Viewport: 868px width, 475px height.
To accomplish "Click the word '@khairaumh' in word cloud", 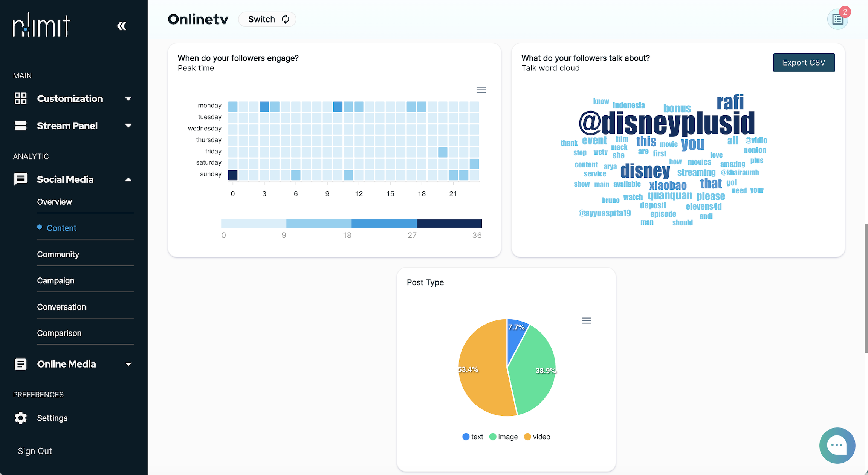I will click(740, 173).
